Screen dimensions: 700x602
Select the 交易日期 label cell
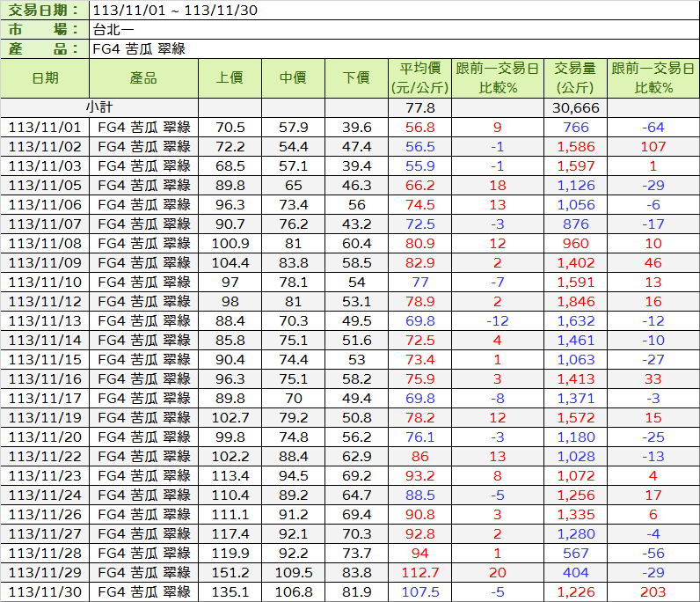point(44,11)
